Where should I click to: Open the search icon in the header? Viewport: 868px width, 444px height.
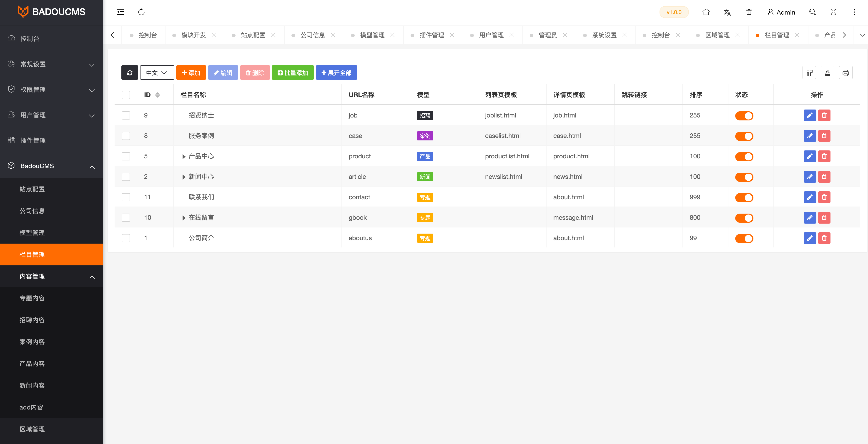[812, 12]
